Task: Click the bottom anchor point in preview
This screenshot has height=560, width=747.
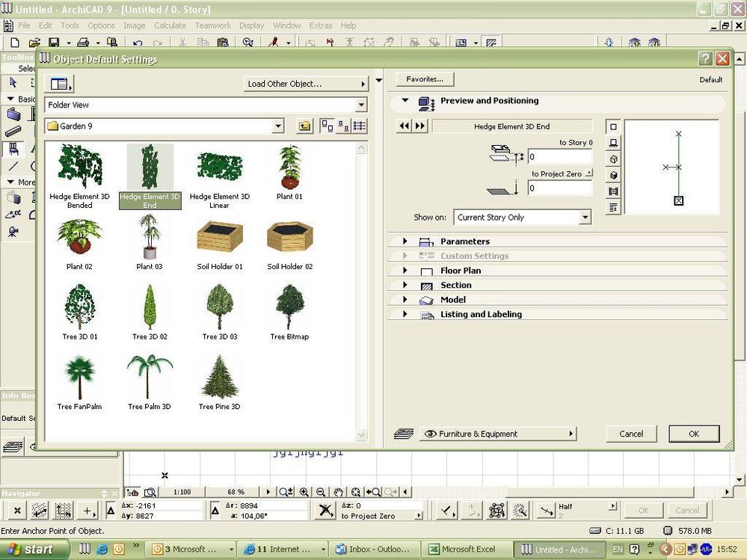Action: click(x=679, y=201)
